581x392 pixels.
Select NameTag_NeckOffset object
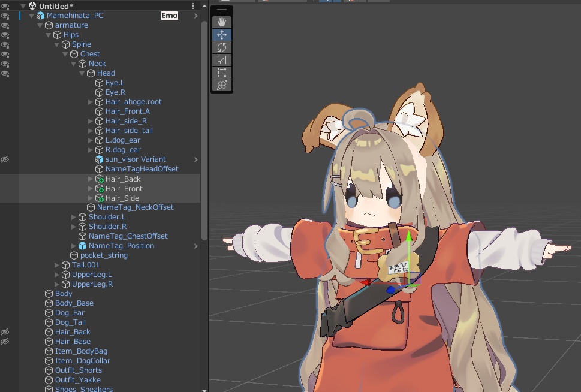coord(135,207)
